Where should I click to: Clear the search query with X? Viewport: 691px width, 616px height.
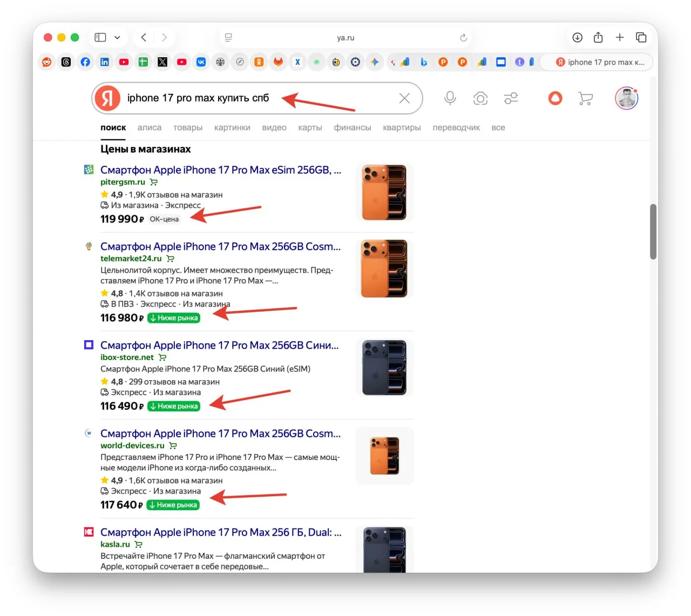tap(404, 98)
